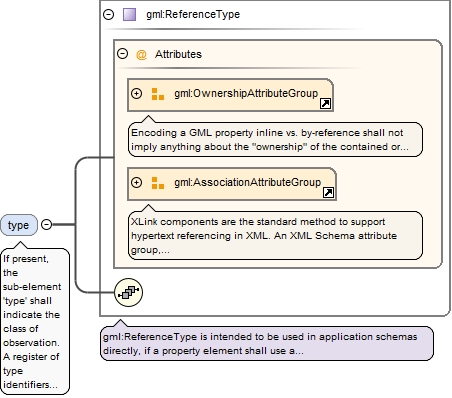The image size is (452, 398).
Task: Select the gml:AssociationAttributeGroup label
Action: coord(248,182)
